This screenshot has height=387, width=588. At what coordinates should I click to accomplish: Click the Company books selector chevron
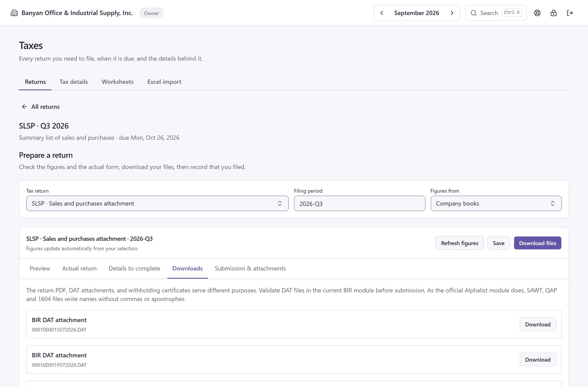click(552, 203)
